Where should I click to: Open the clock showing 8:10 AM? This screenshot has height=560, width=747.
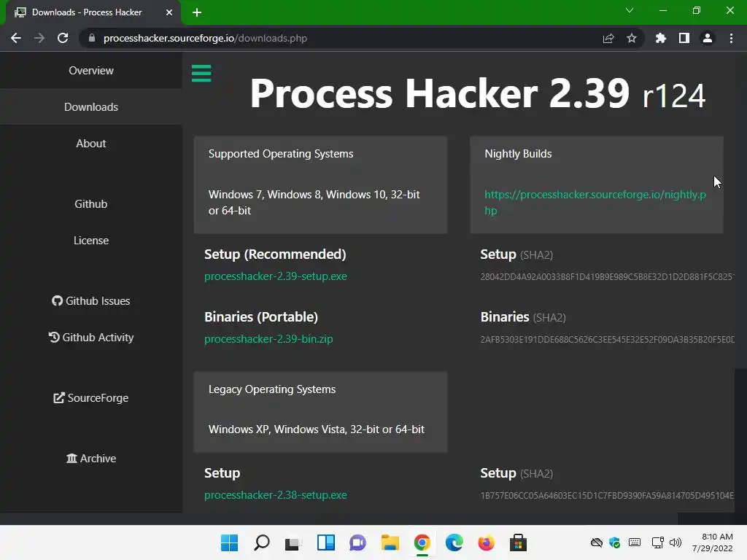tap(713, 542)
